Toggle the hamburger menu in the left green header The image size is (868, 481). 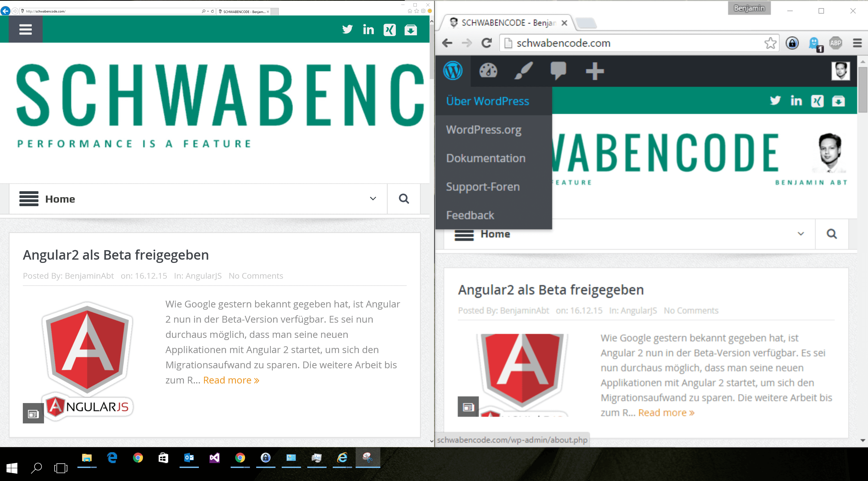(x=26, y=29)
